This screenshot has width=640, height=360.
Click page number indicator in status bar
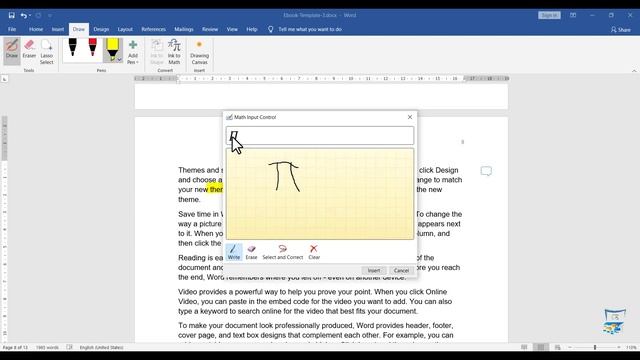point(15,347)
